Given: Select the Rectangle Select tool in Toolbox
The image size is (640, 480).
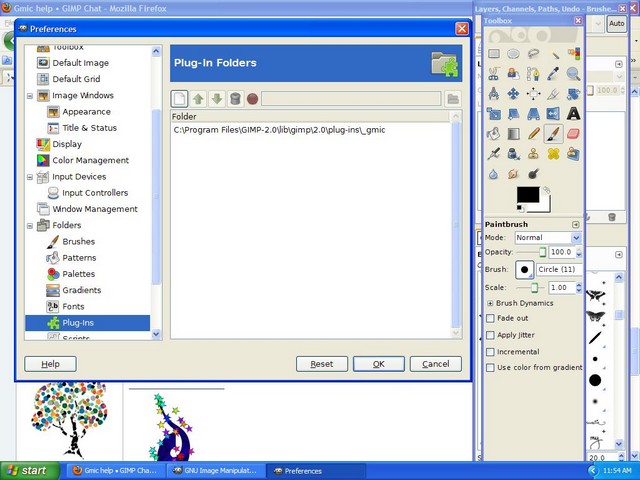Looking at the screenshot, I should click(x=494, y=53).
